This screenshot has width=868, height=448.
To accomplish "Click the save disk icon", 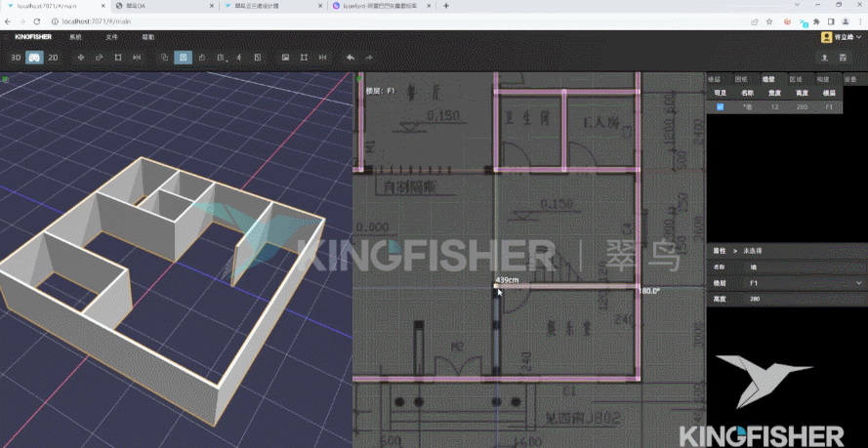I will click(843, 58).
